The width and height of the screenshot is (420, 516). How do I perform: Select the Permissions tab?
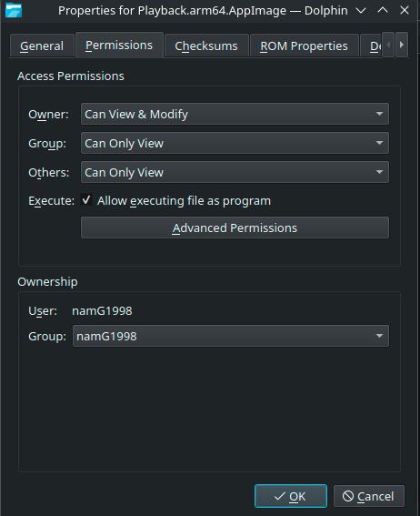pyautogui.click(x=119, y=46)
